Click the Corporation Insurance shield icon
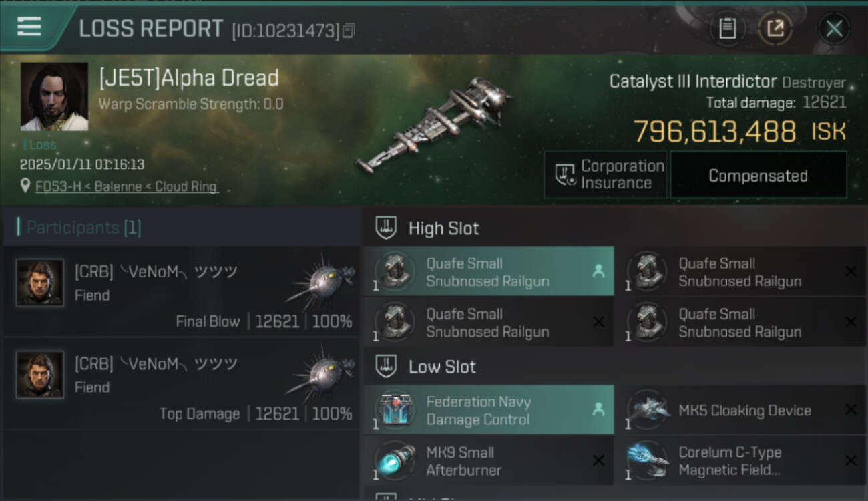The width and height of the screenshot is (868, 501). point(566,175)
